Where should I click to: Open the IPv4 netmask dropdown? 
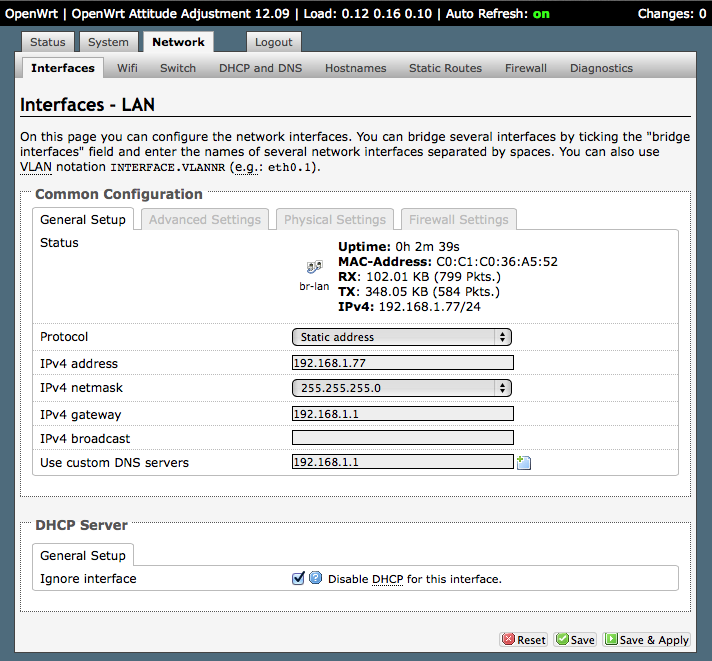coord(402,388)
